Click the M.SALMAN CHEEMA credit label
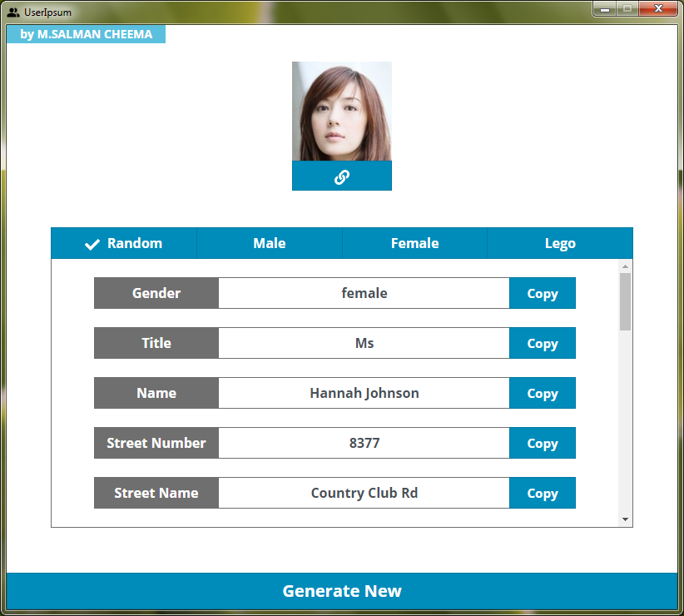This screenshot has height=616, width=684. click(86, 34)
